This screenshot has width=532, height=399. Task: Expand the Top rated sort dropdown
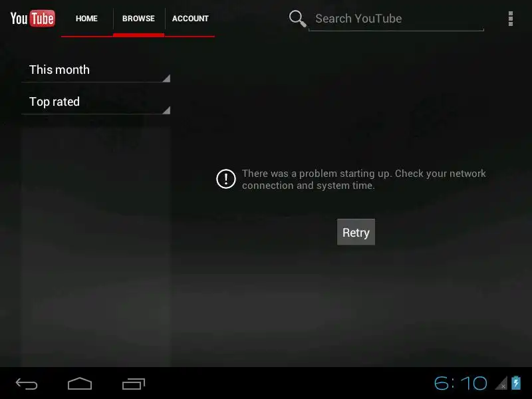click(96, 102)
